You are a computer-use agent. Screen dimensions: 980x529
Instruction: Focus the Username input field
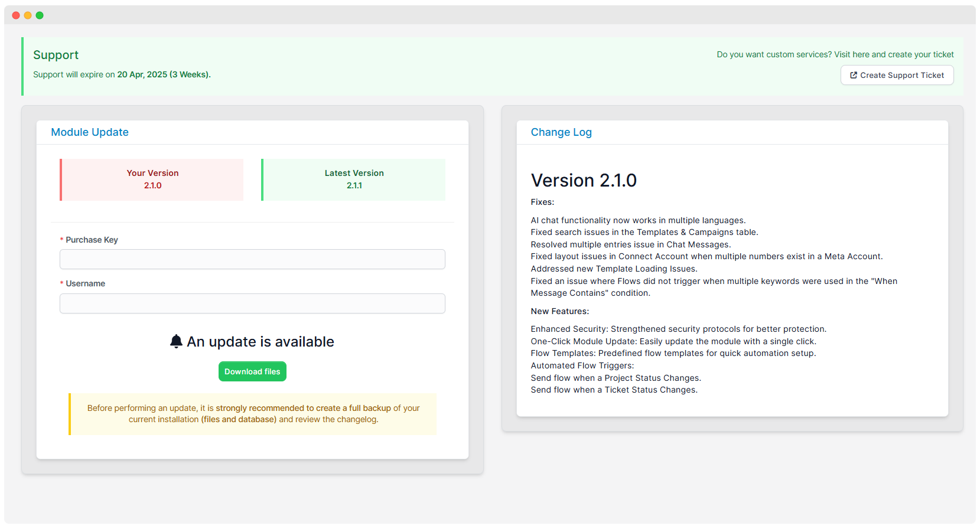coord(252,303)
